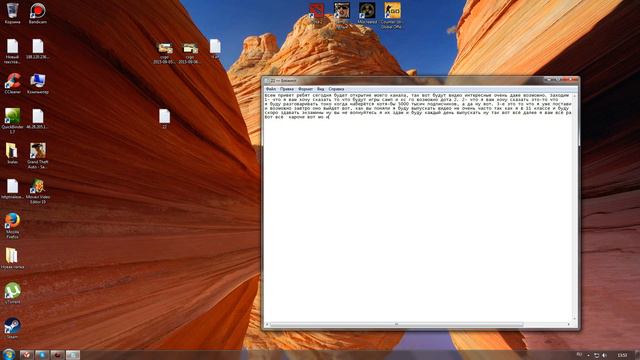Select the CCleaner desktop shortcut
640x360 pixels.
(12, 83)
